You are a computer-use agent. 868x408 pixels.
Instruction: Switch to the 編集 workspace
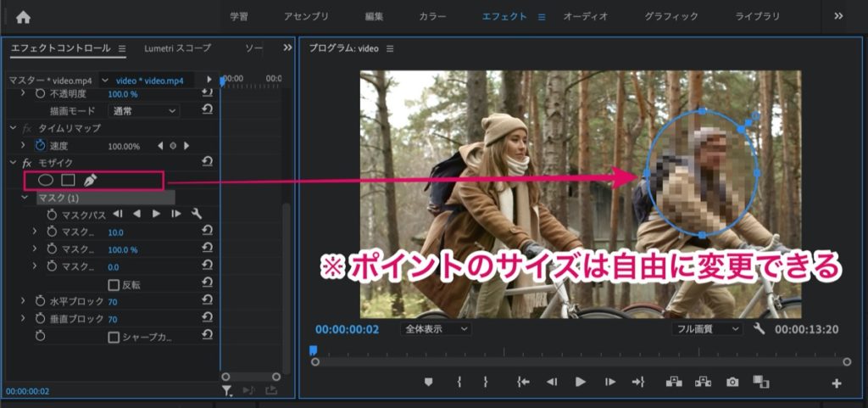374,16
